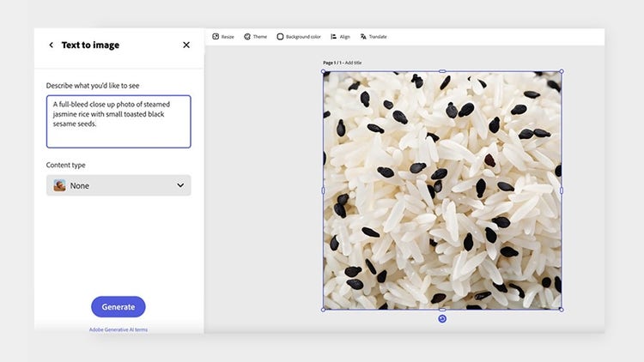
Task: Click the top-middle edge handle of the image
Action: (442, 71)
